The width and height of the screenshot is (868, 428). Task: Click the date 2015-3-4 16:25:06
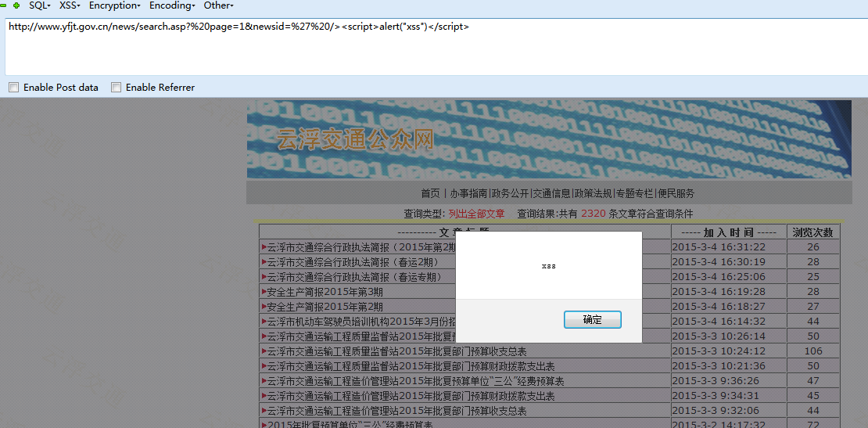coord(719,277)
